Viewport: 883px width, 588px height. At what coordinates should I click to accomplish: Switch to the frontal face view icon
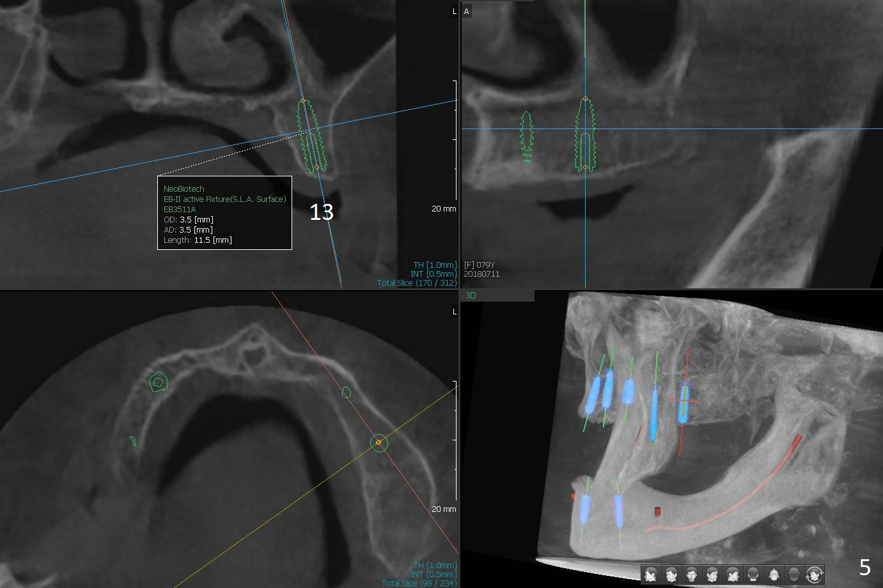692,574
